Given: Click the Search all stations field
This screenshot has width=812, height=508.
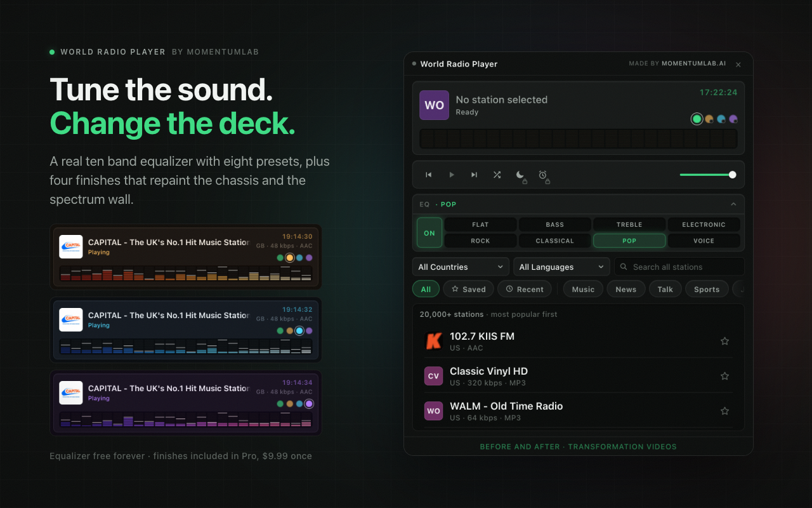Looking at the screenshot, I should click(x=679, y=267).
